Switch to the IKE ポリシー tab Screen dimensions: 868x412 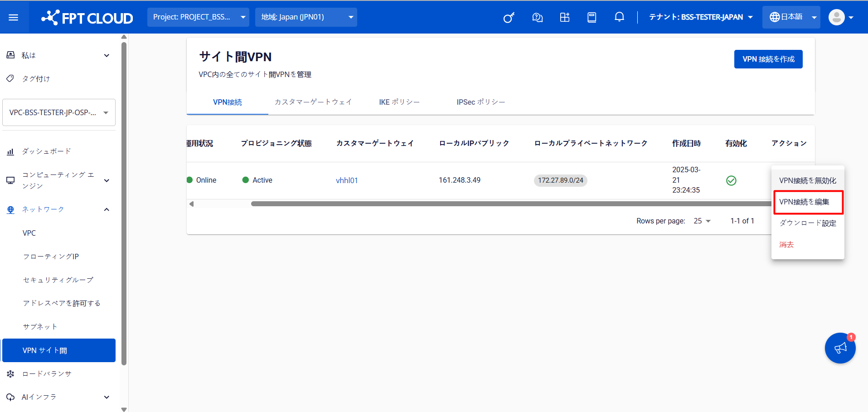click(x=399, y=102)
